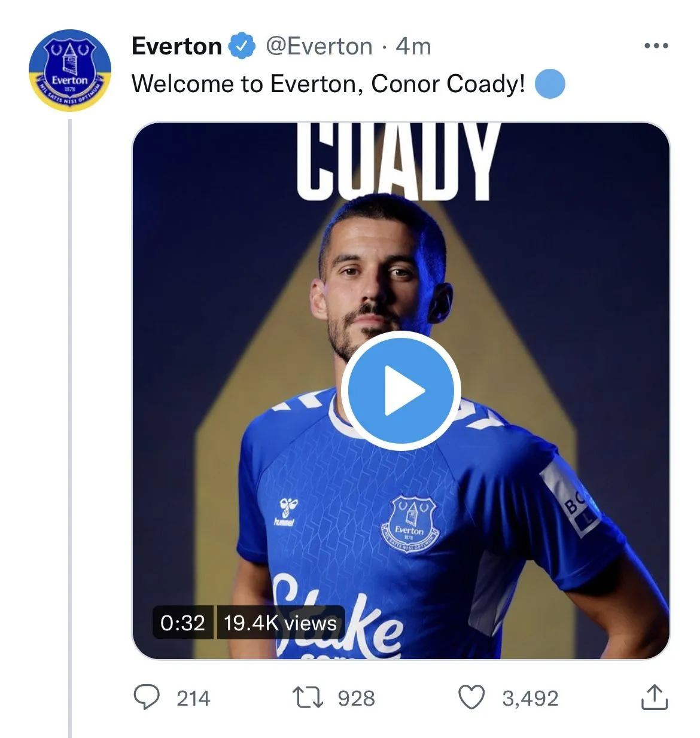Screen dimensions: 700x738
Task: Open the Everton profile avatar
Action: point(70,70)
